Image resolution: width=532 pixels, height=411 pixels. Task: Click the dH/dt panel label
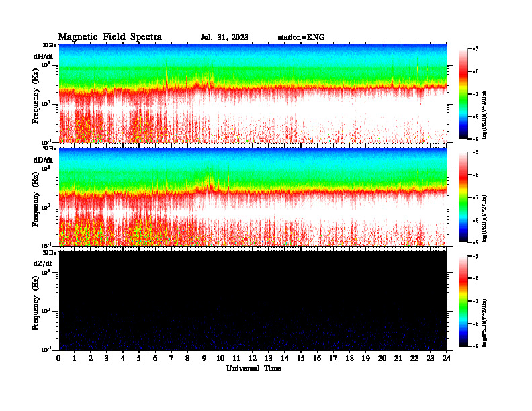pos(43,56)
